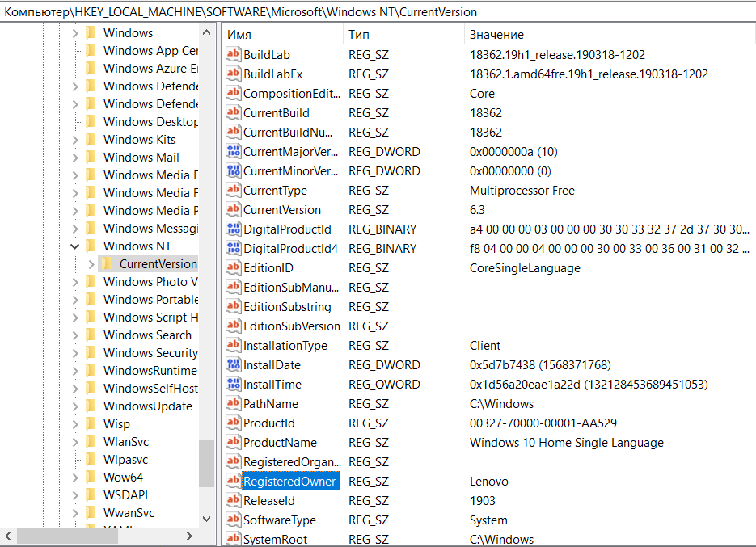
Task: Expand the WwanSvc key
Action: pos(74,513)
